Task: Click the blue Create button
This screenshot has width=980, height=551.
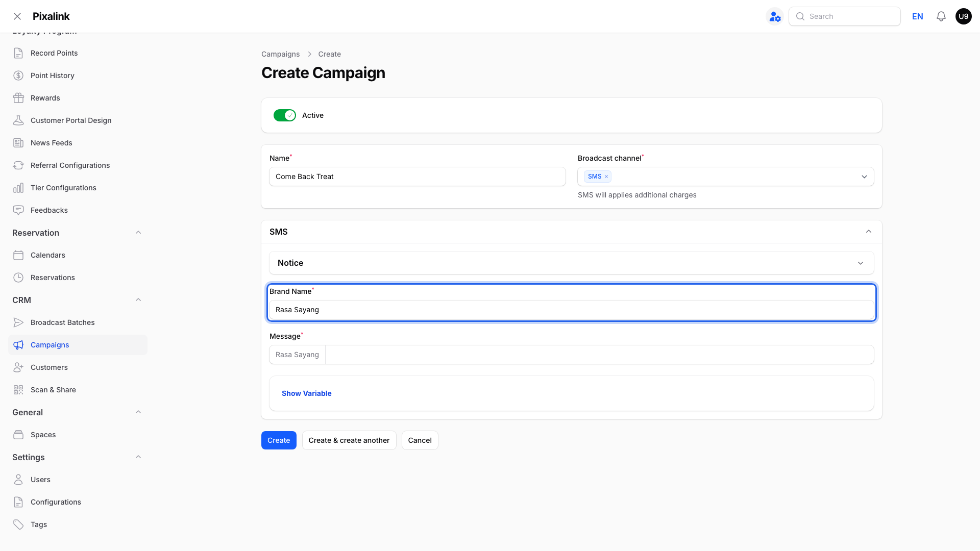Action: pyautogui.click(x=279, y=440)
